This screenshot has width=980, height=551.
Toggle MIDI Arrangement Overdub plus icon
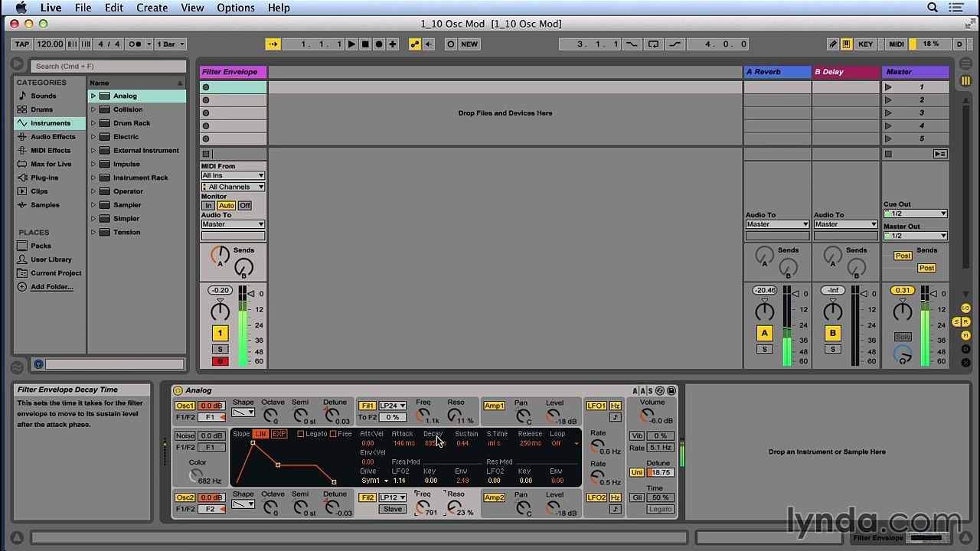click(393, 44)
